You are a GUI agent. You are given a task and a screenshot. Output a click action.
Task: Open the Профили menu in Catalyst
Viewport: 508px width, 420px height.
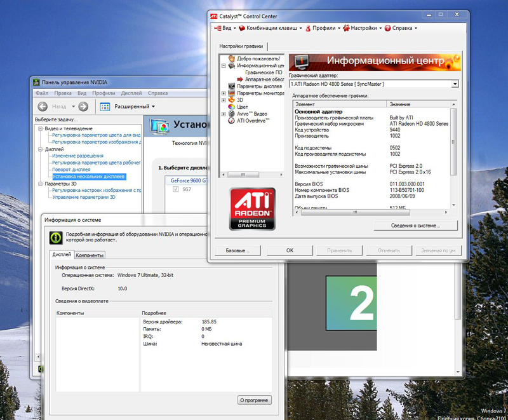323,28
